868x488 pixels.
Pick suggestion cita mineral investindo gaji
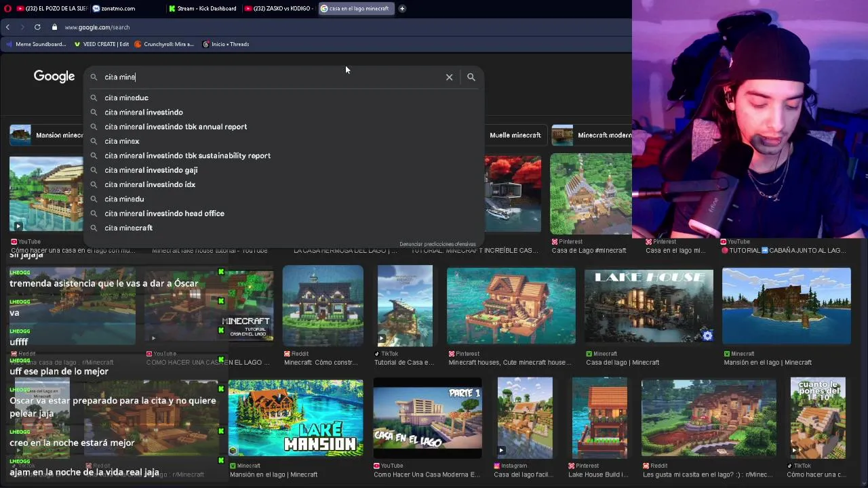pyautogui.click(x=283, y=170)
